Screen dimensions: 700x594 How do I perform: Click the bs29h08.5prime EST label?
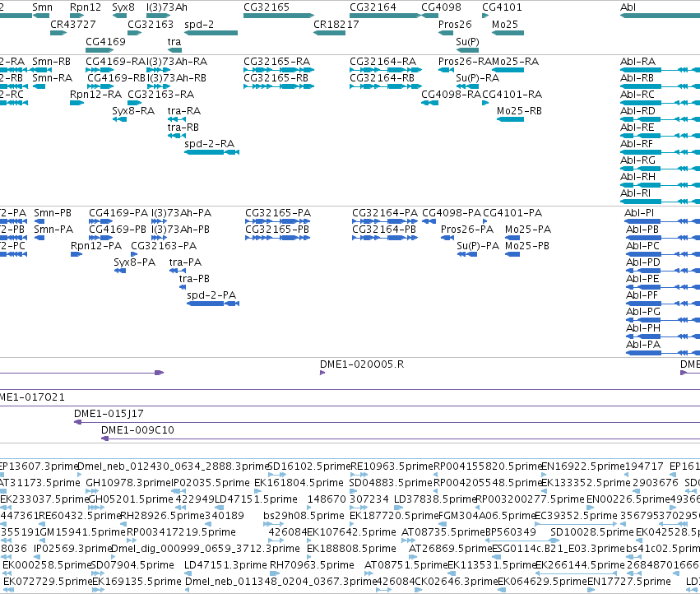tap(304, 516)
